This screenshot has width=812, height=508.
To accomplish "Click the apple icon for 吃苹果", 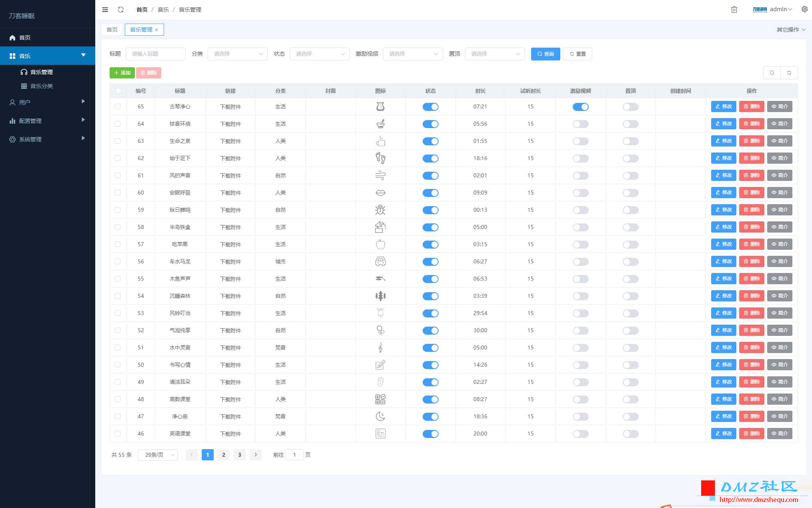I will pos(380,244).
